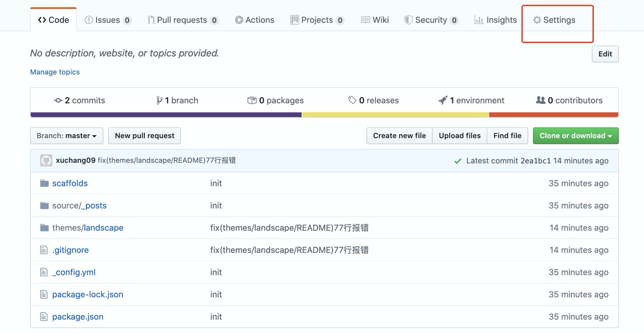The height and width of the screenshot is (334, 644).
Task: Open the Branch: master dropdown
Action: click(x=67, y=136)
